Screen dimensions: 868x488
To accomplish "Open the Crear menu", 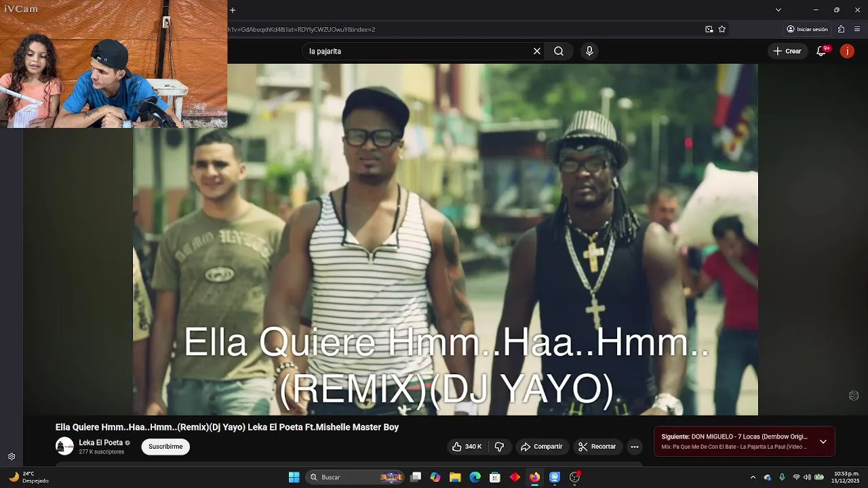I will pyautogui.click(x=787, y=51).
